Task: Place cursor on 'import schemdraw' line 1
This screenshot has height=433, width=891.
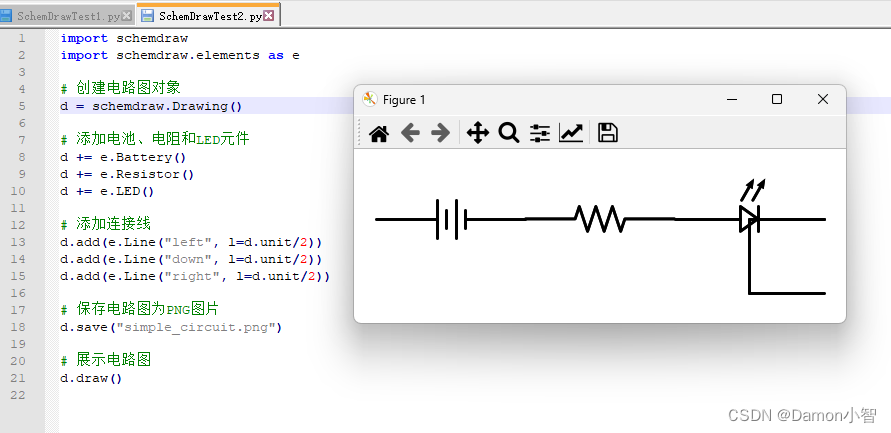Action: point(124,38)
